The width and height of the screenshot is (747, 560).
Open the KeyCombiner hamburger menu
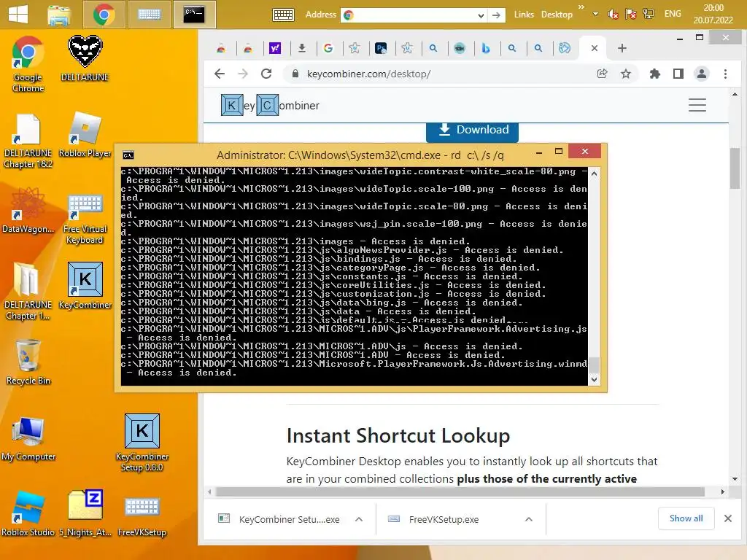click(697, 105)
